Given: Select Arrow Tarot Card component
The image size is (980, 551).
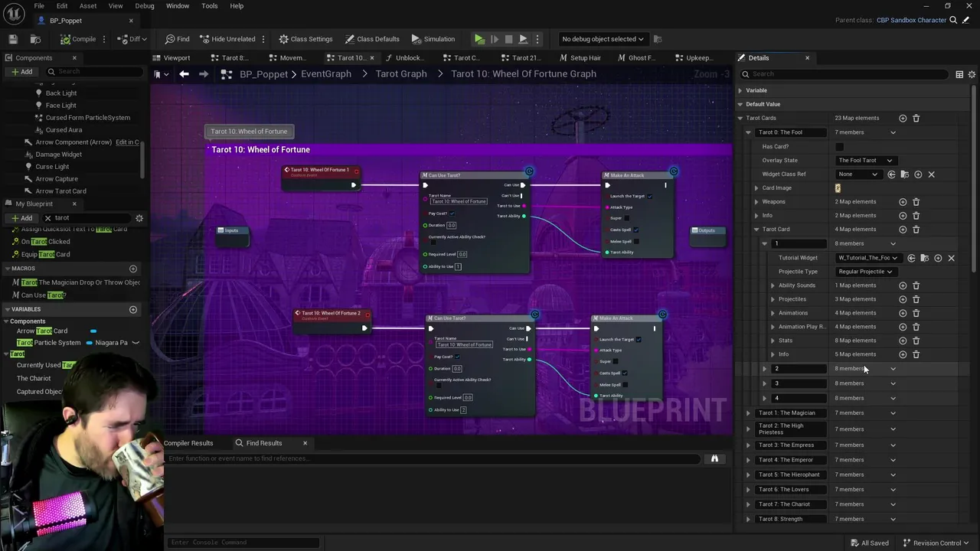Looking at the screenshot, I should pos(60,191).
